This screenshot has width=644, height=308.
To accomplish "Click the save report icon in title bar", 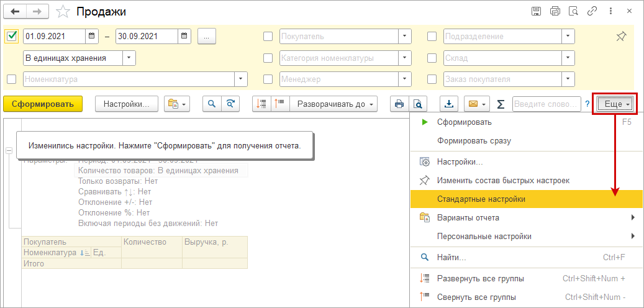I will click(537, 11).
